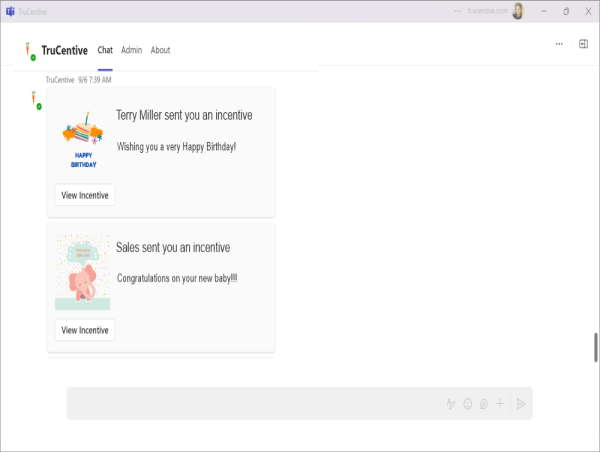Minimize the Teams window

(x=544, y=11)
